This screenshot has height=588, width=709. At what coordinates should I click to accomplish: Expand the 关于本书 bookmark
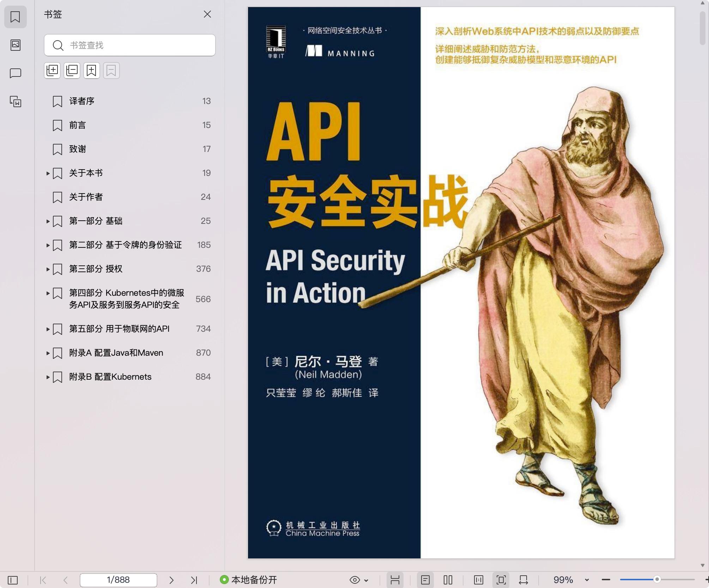coord(48,173)
